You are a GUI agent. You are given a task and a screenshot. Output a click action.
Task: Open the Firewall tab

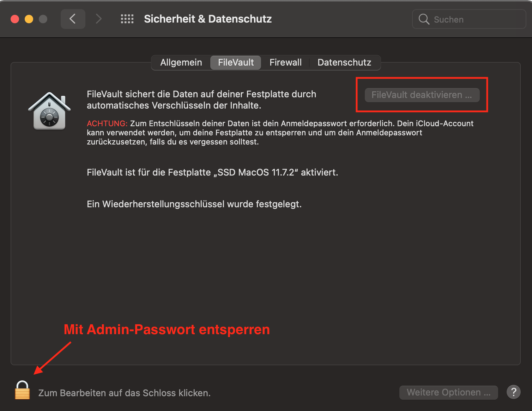[x=285, y=63]
